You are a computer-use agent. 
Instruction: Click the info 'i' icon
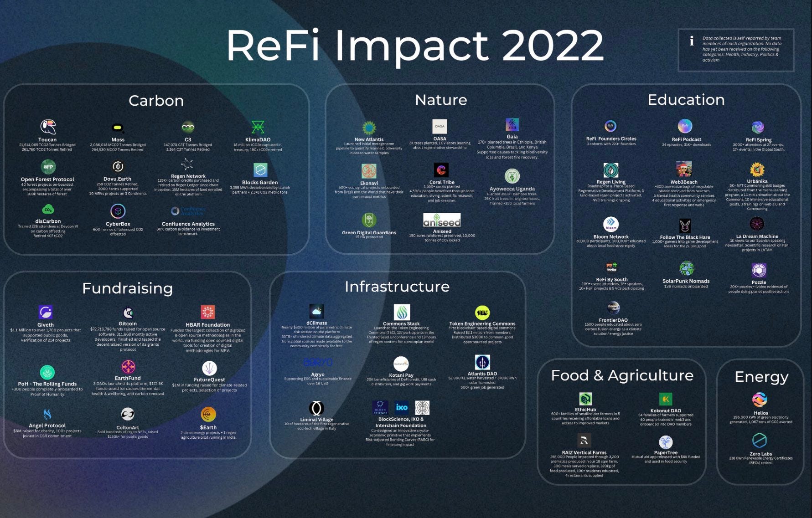[x=692, y=41]
